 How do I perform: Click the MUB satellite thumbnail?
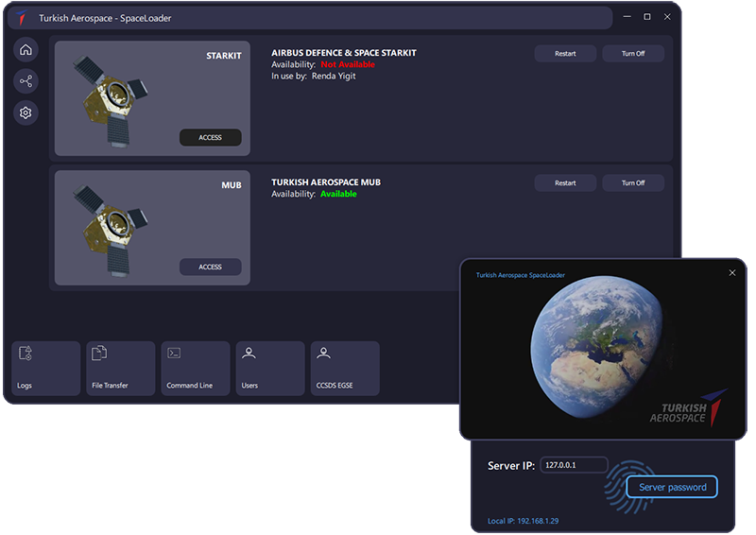[x=110, y=231]
